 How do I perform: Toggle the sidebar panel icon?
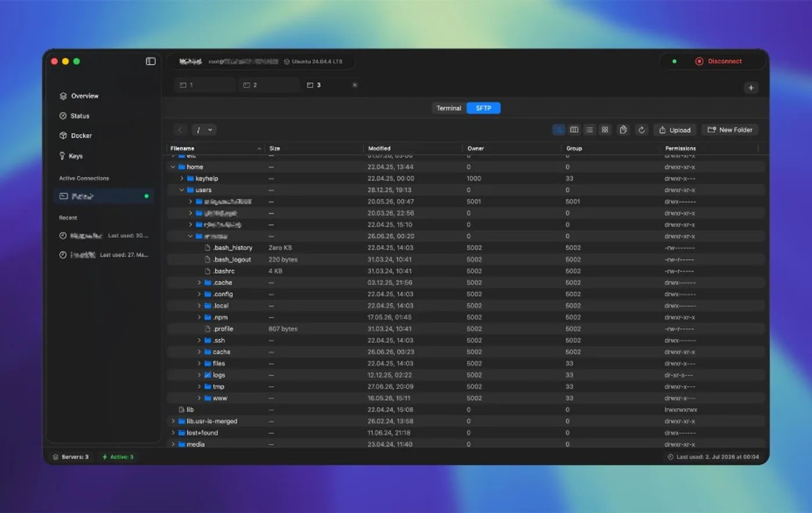(x=151, y=61)
